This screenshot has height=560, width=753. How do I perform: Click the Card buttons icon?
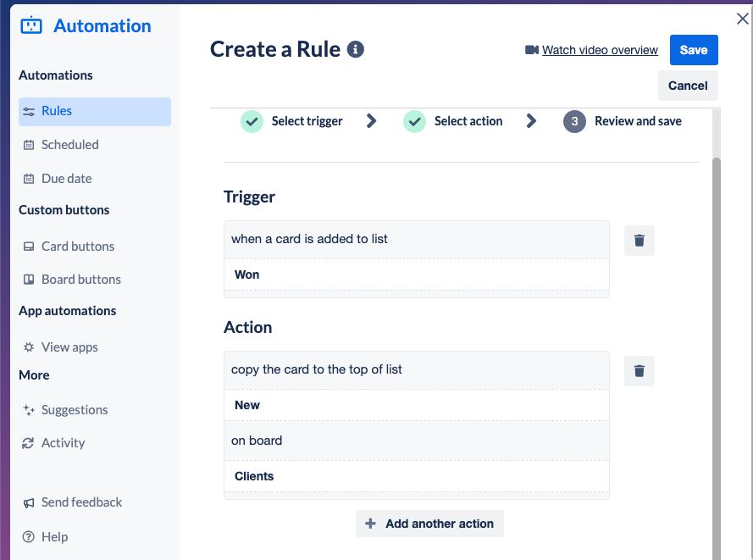click(29, 247)
